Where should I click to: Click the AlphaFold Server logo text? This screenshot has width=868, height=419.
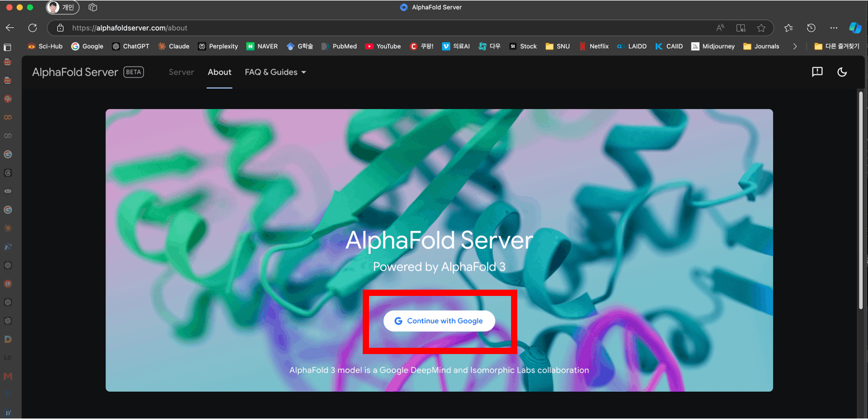click(75, 72)
